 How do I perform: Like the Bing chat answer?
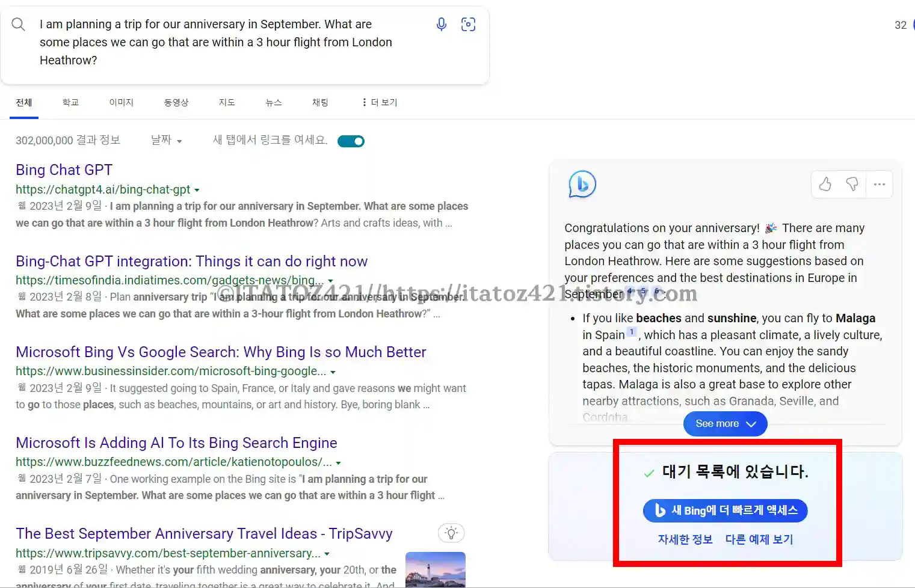click(825, 185)
